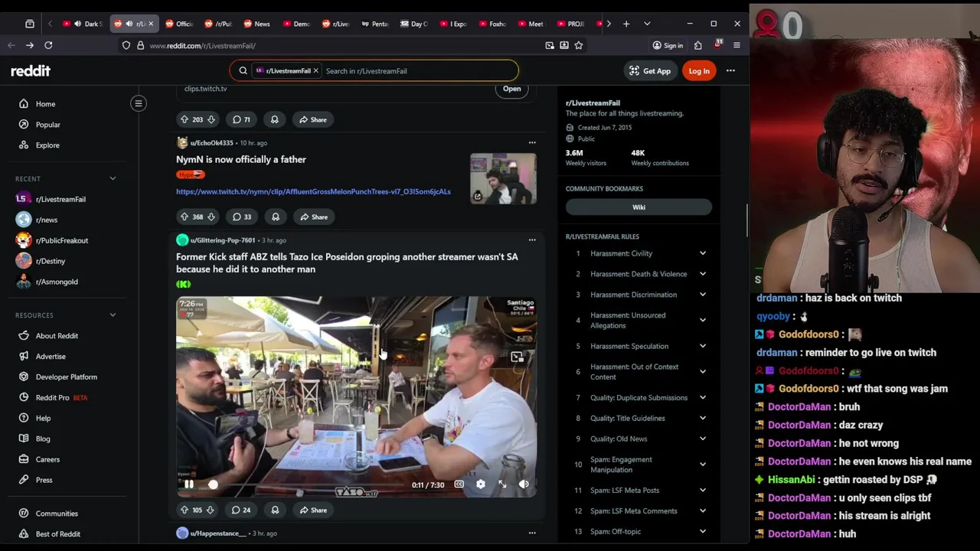Screen dimensions: 980x551
Task: Open more options for NymN post
Action: (532, 142)
